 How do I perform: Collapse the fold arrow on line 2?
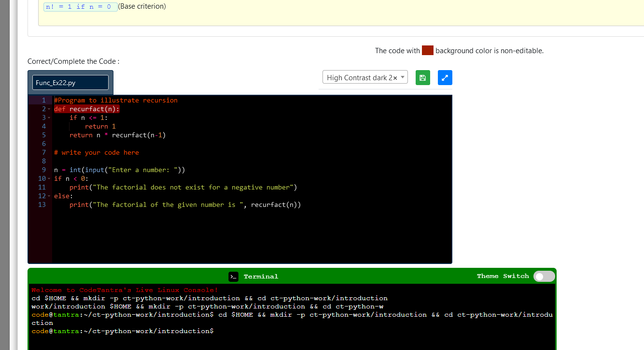click(x=50, y=109)
